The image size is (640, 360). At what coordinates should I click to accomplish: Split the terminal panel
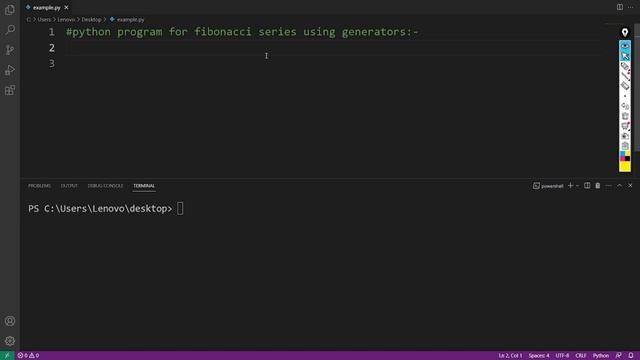[x=587, y=186]
